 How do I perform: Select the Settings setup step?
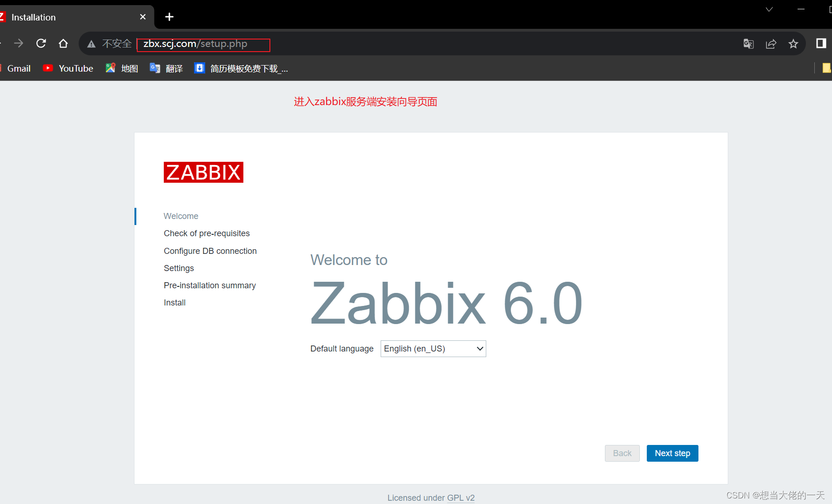tap(179, 268)
